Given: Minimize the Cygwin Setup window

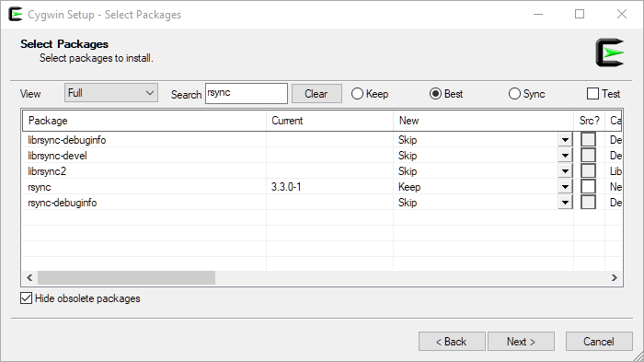Looking at the screenshot, I should click(538, 14).
